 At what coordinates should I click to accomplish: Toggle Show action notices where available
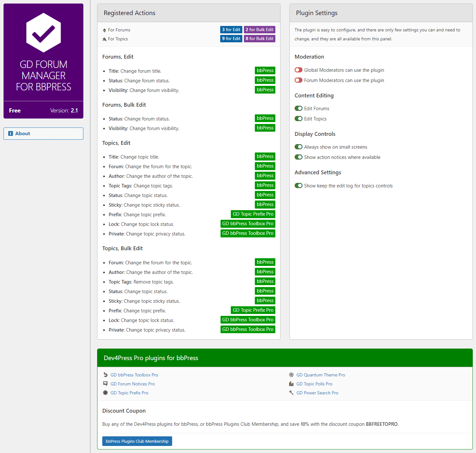pyautogui.click(x=298, y=157)
